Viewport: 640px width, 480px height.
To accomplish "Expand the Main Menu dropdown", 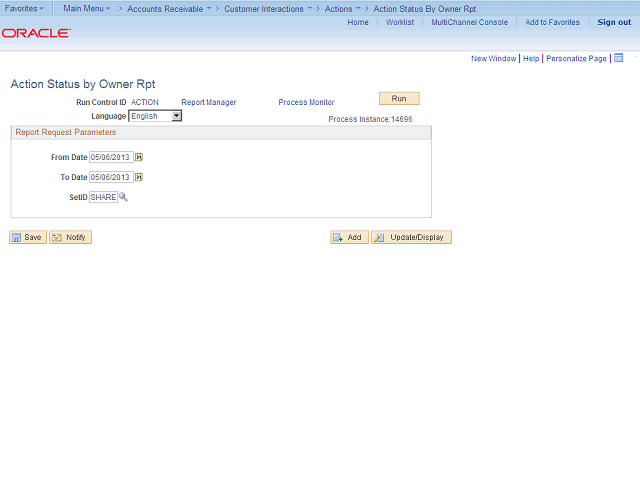I will (x=87, y=8).
